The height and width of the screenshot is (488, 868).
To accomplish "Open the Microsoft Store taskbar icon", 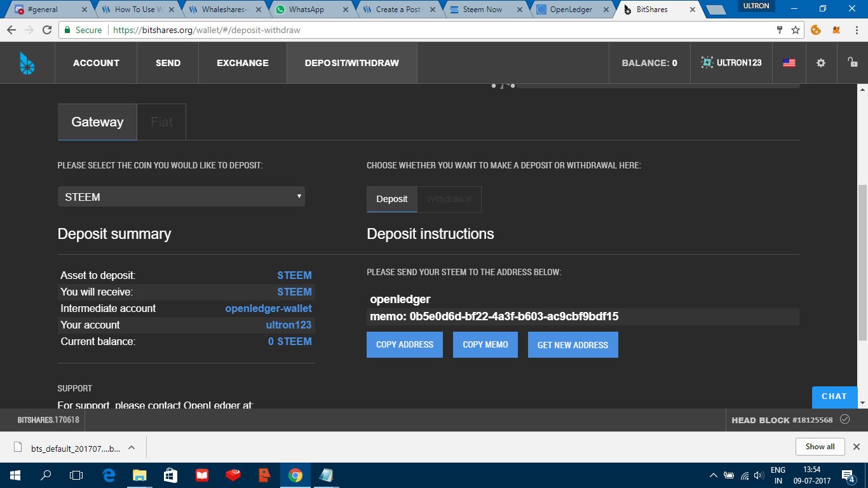I will (171, 475).
